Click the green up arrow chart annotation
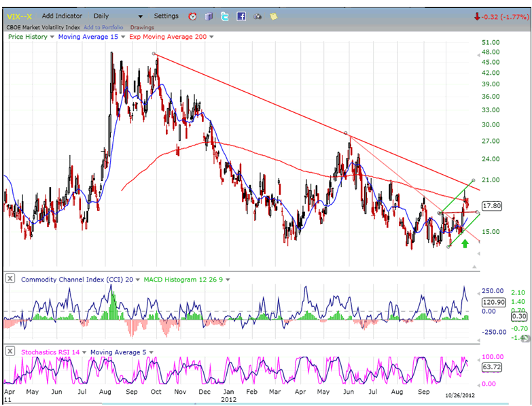Image resolution: width=532 pixels, height=406 pixels. click(465, 243)
